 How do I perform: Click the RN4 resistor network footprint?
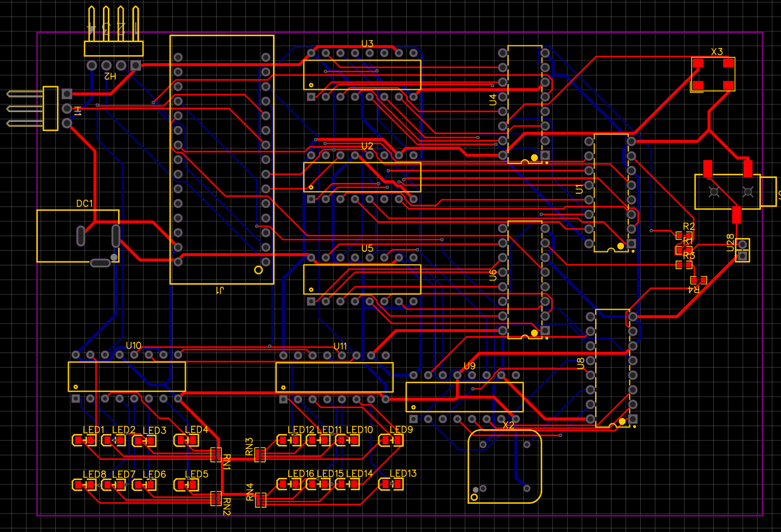pos(261,499)
